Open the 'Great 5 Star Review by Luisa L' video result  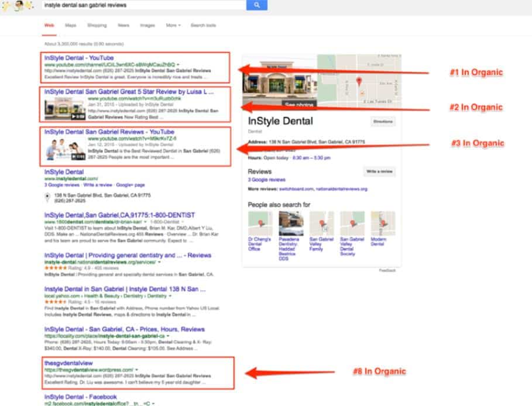129,92
